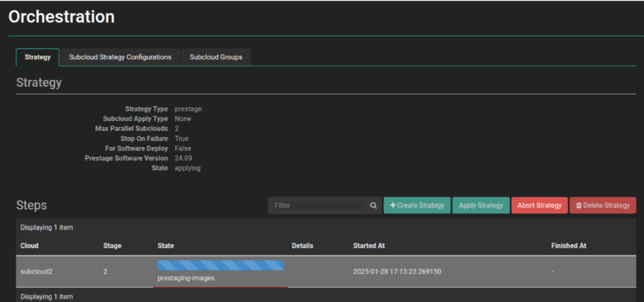644x302 pixels.
Task: Click the stage value 2 in subcloud2 row
Action: pyautogui.click(x=105, y=272)
